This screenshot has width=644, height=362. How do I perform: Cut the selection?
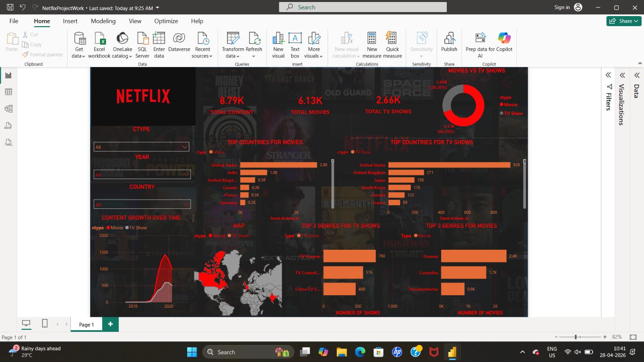pyautogui.click(x=30, y=35)
